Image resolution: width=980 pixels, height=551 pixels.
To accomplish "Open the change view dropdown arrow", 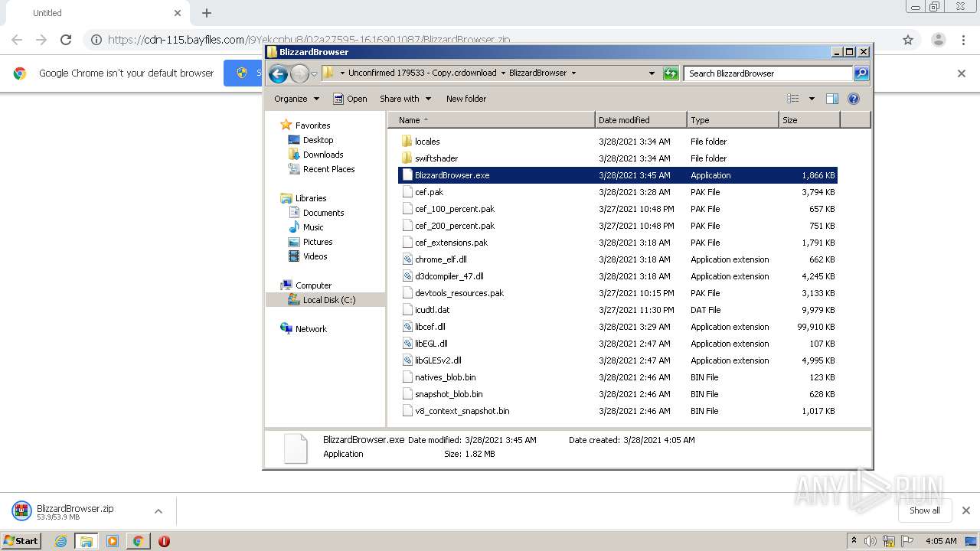I will 812,99.
